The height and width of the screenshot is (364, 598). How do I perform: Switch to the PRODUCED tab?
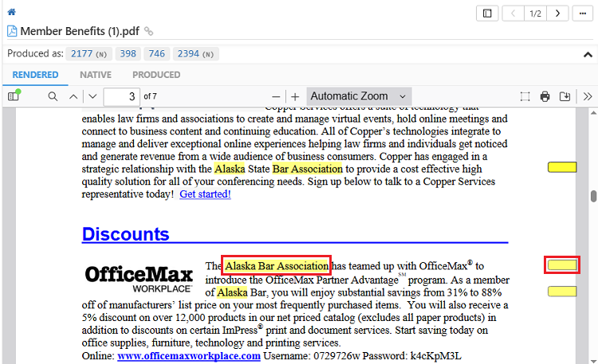(x=156, y=75)
